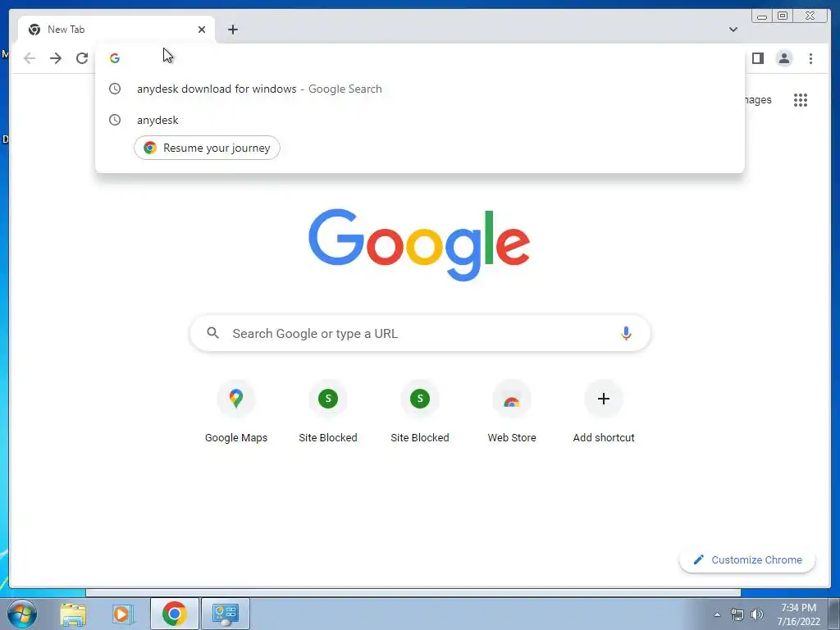Click the browser back arrow

[x=30, y=58]
